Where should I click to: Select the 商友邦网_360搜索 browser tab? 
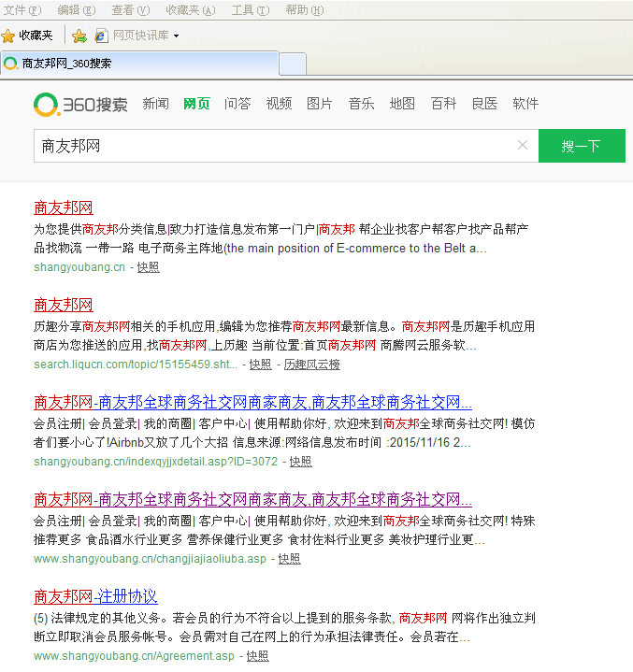[x=140, y=64]
